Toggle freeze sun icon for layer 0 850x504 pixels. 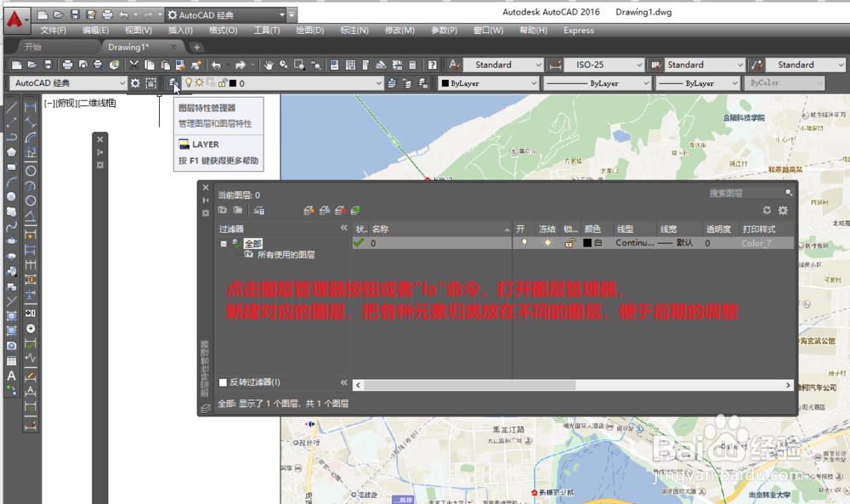(x=547, y=243)
